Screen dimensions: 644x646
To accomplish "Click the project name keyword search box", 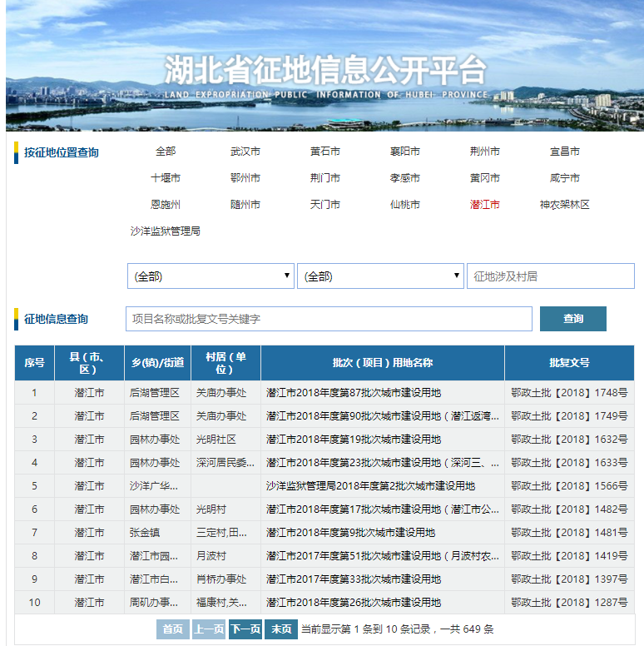I will pyautogui.click(x=329, y=319).
